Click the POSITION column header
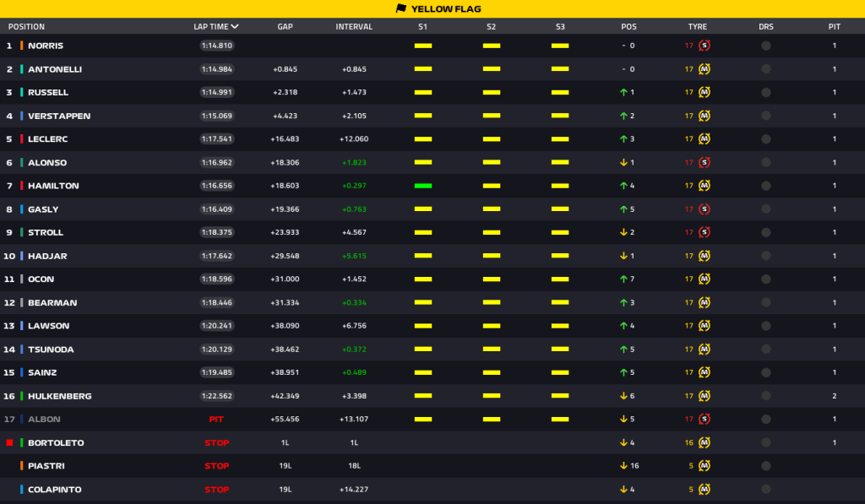The image size is (865, 504). coord(26,26)
